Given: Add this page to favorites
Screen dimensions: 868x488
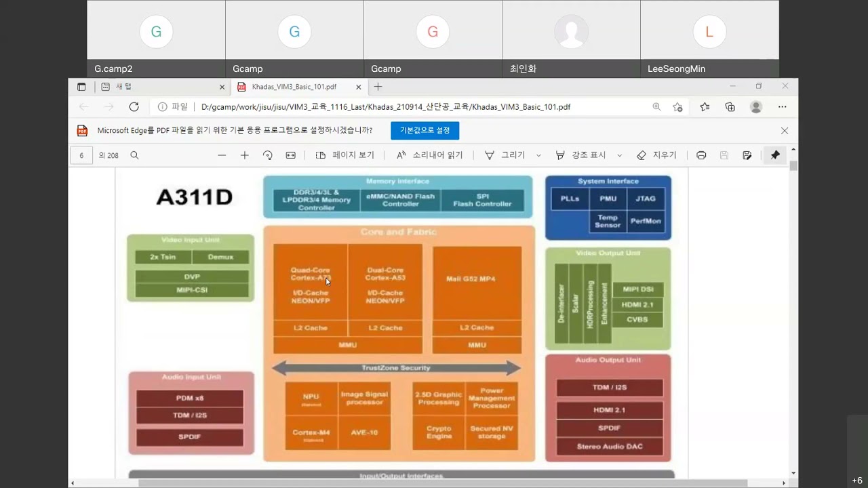Looking at the screenshot, I should tap(677, 107).
